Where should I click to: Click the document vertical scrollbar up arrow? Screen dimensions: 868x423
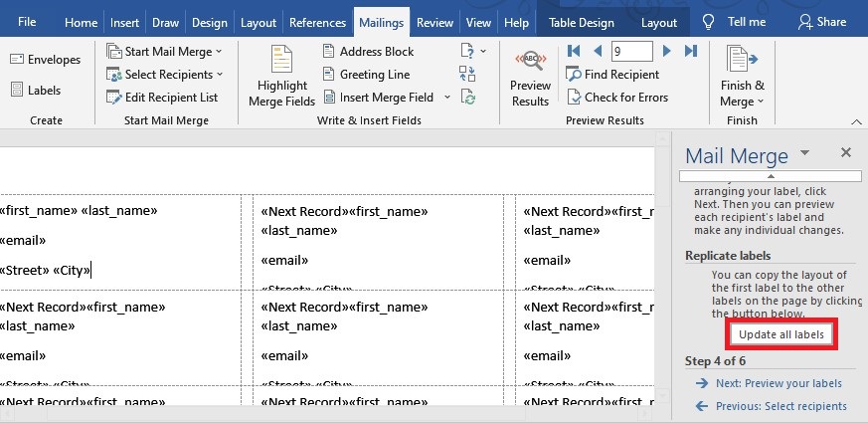click(662, 138)
